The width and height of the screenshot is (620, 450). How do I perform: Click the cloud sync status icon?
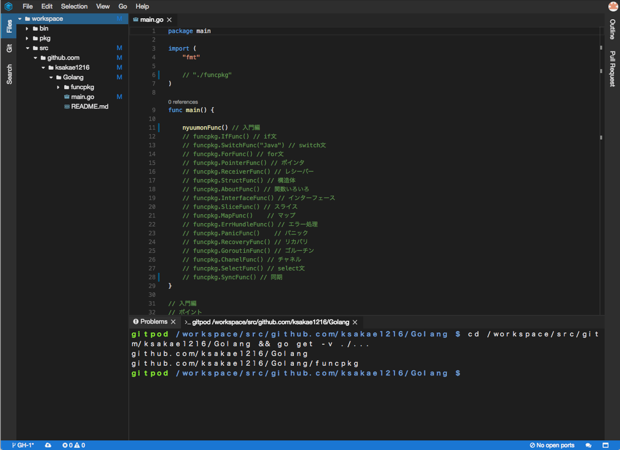click(48, 445)
